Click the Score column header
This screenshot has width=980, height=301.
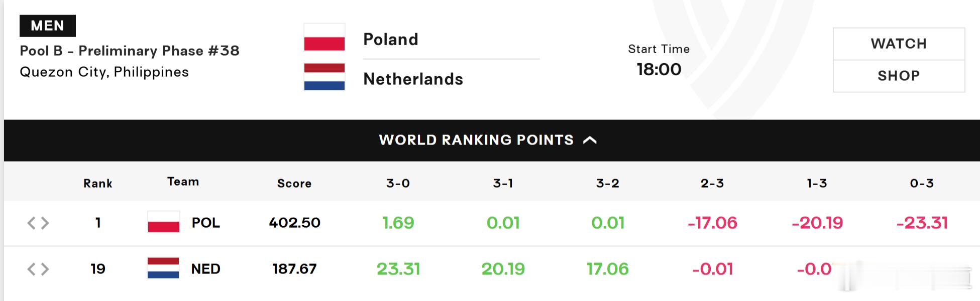pos(294,183)
